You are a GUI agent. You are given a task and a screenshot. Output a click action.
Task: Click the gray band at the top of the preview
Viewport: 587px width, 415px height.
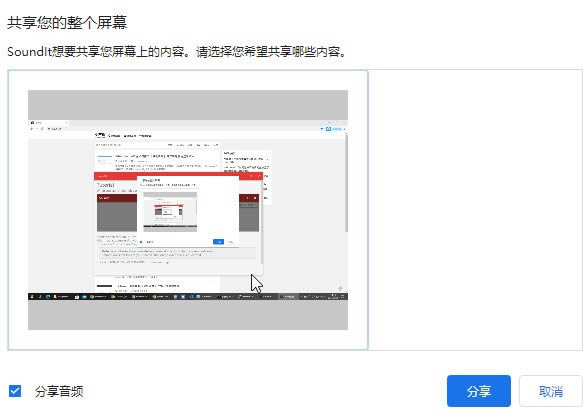[x=188, y=105]
